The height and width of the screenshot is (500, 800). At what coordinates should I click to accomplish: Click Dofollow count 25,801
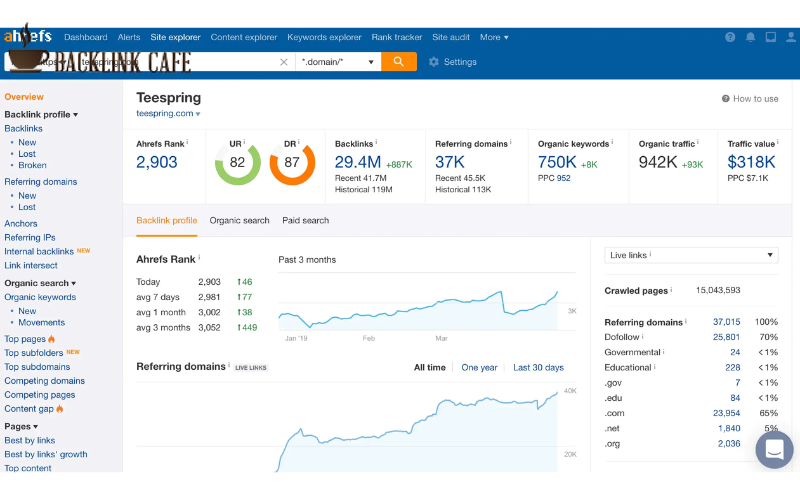coord(727,337)
